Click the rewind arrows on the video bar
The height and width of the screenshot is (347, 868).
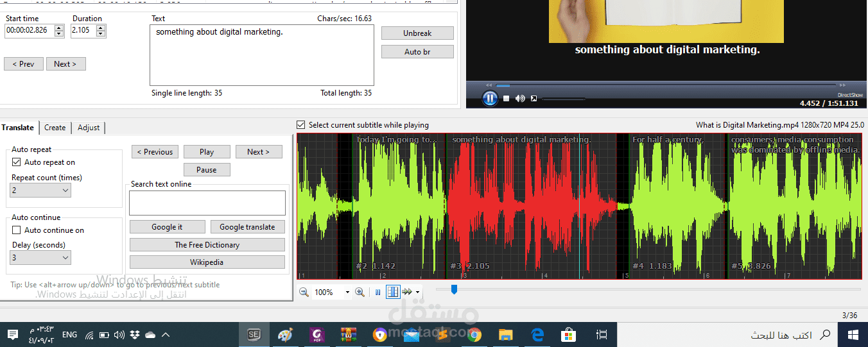click(x=489, y=85)
